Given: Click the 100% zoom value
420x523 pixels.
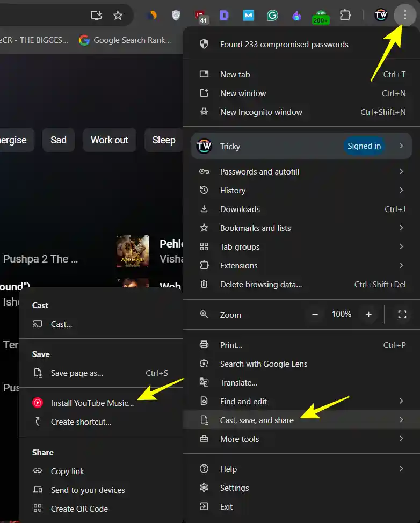Looking at the screenshot, I should coord(341,314).
